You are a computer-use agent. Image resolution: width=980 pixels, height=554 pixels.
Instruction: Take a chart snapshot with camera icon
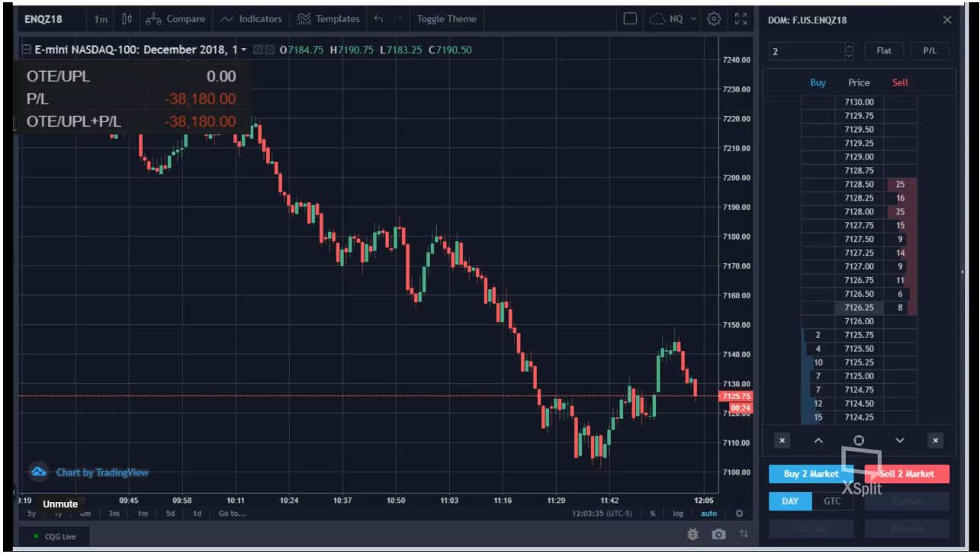718,535
